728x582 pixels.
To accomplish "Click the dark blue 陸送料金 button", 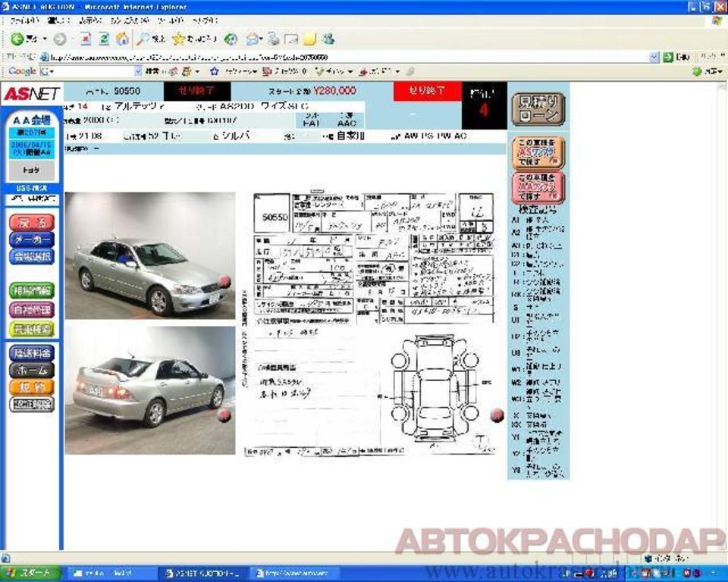I will click(32, 353).
